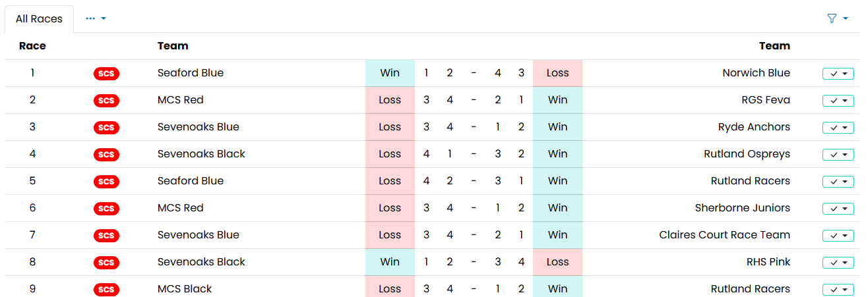Click the SCS badge for race 8
The height and width of the screenshot is (297, 868).
point(106,263)
